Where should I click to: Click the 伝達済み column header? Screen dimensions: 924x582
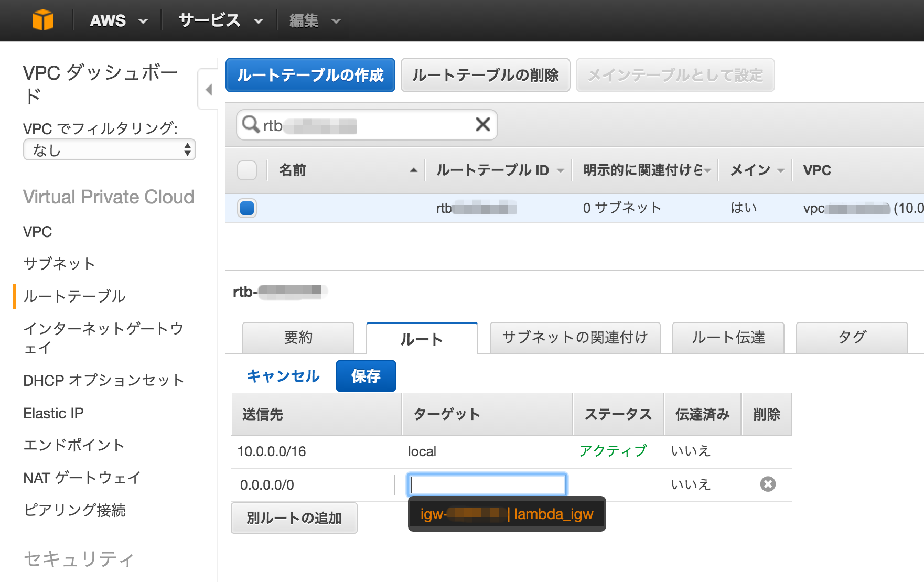pos(703,415)
